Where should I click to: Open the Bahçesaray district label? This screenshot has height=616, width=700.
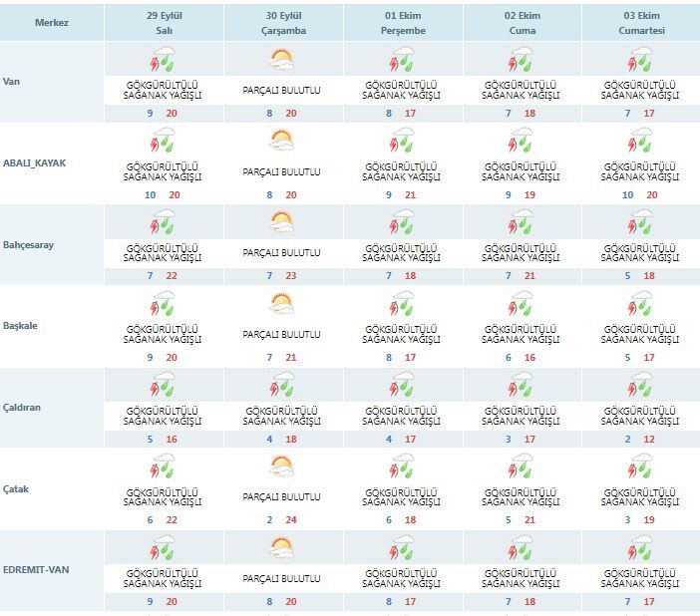[28, 244]
